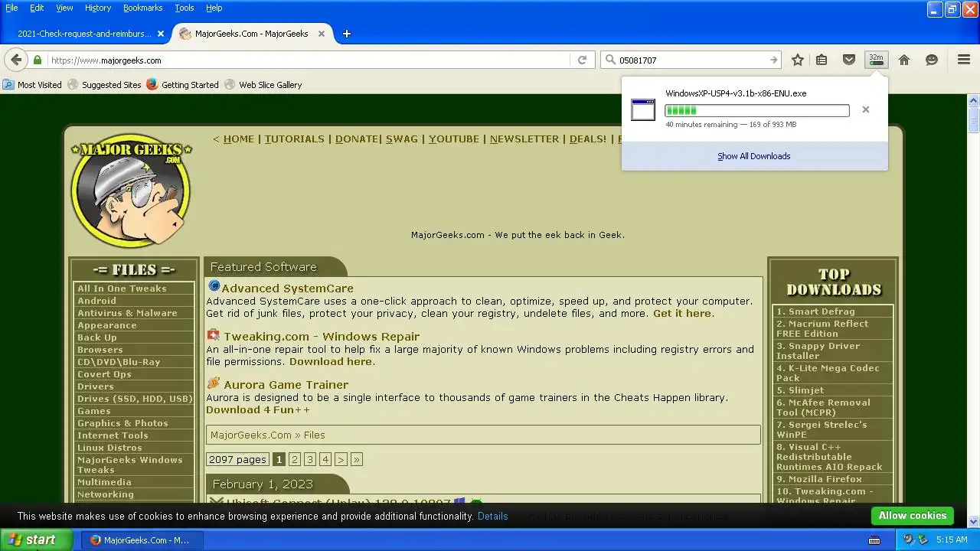Open Most Visited bookmarks folder

[32, 85]
